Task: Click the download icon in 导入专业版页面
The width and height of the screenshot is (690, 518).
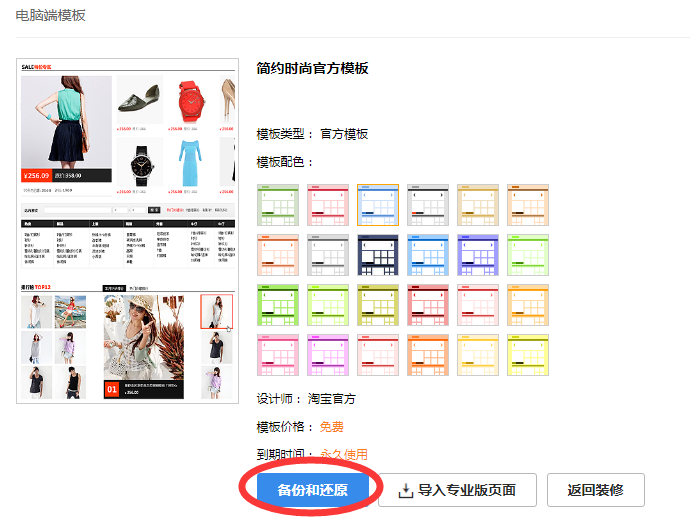Action: pos(405,491)
